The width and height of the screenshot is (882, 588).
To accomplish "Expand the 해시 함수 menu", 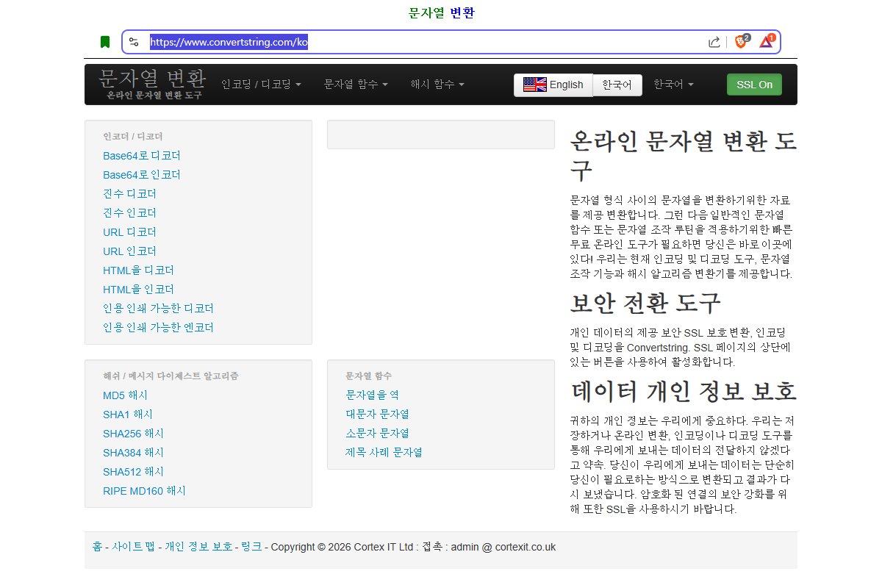I will tap(437, 85).
